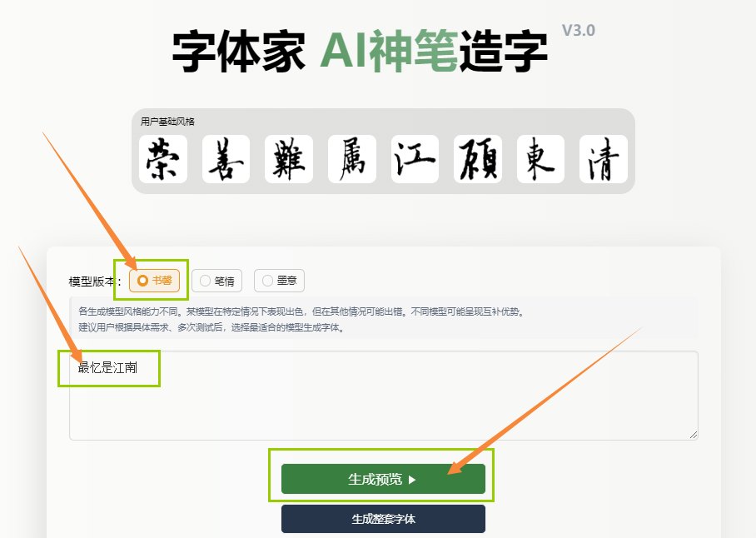Click the 生成预览 green button

click(383, 479)
